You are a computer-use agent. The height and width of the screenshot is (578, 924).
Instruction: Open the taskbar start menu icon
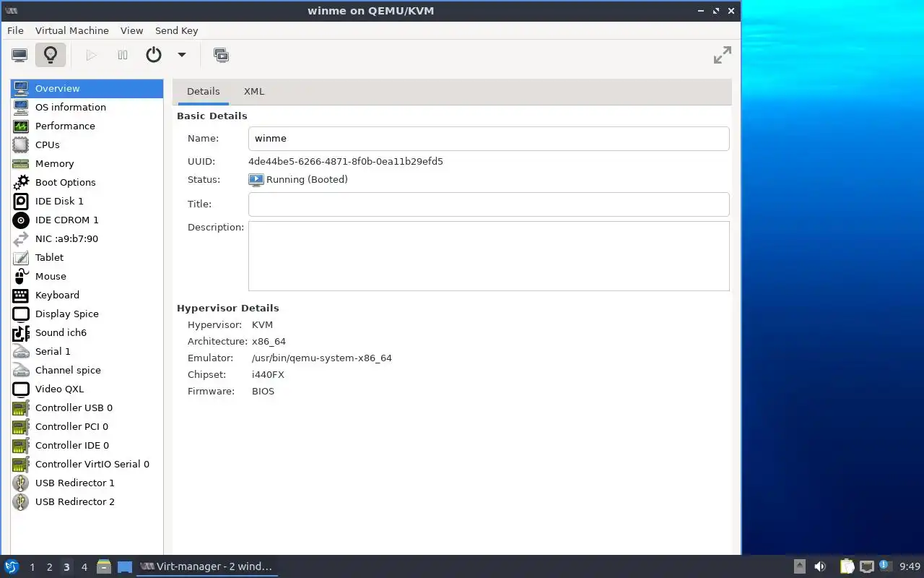pyautogui.click(x=12, y=566)
